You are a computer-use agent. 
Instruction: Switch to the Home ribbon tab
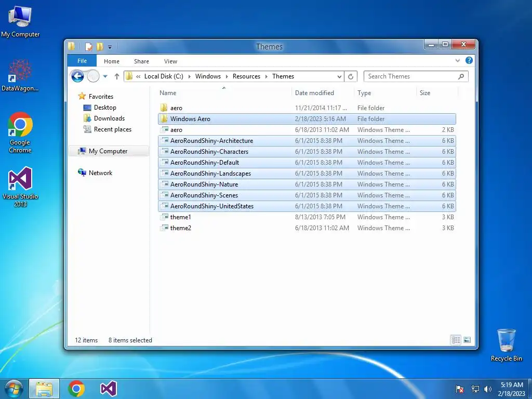tap(112, 61)
